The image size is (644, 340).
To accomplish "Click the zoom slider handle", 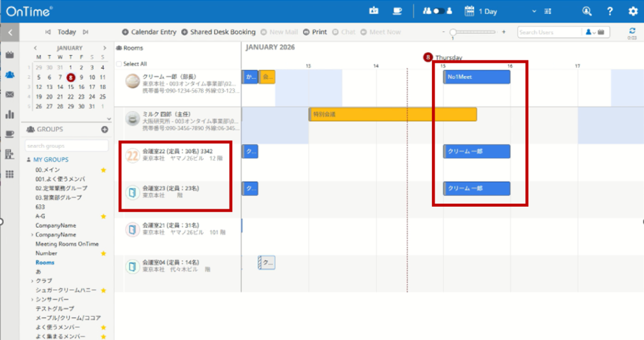I will [452, 31].
